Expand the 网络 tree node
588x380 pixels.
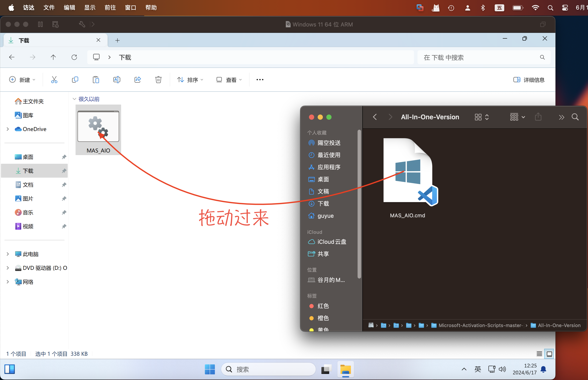8,282
